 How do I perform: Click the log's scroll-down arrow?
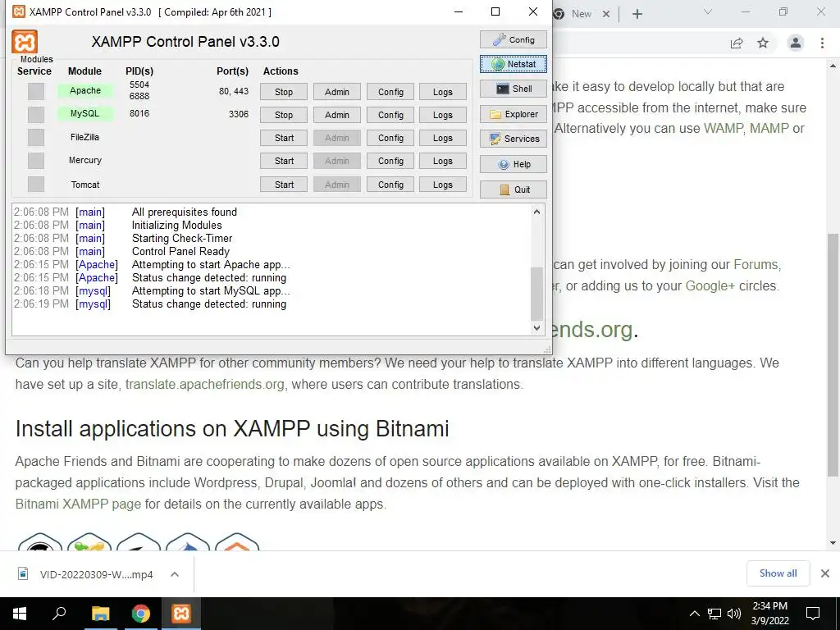click(536, 328)
